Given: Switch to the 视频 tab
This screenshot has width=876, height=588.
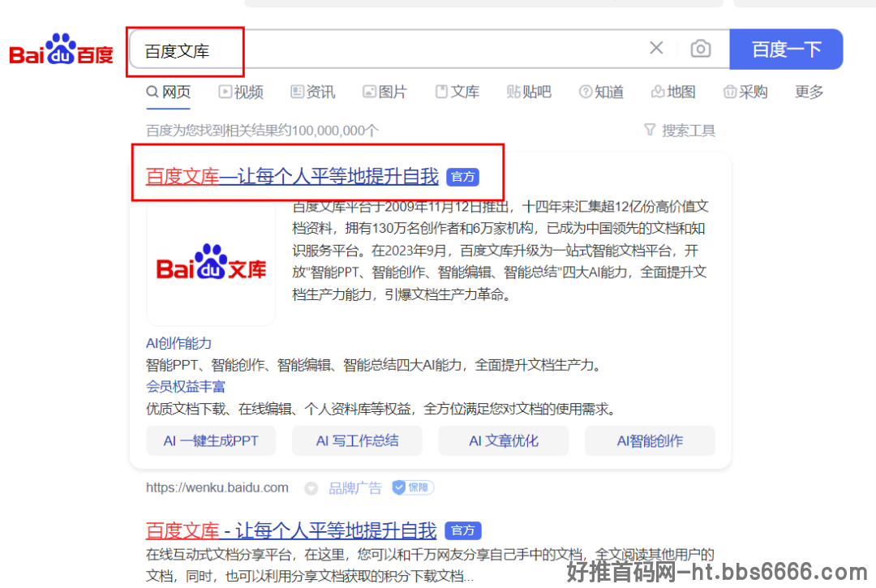Looking at the screenshot, I should click(241, 92).
